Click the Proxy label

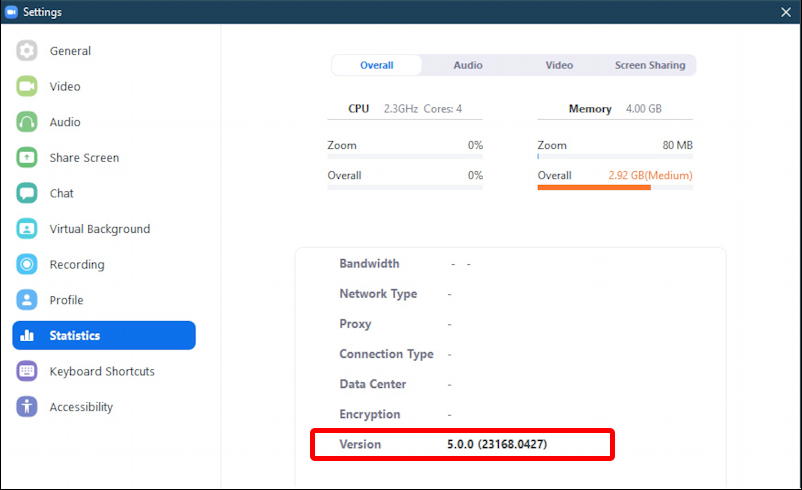pyautogui.click(x=355, y=324)
